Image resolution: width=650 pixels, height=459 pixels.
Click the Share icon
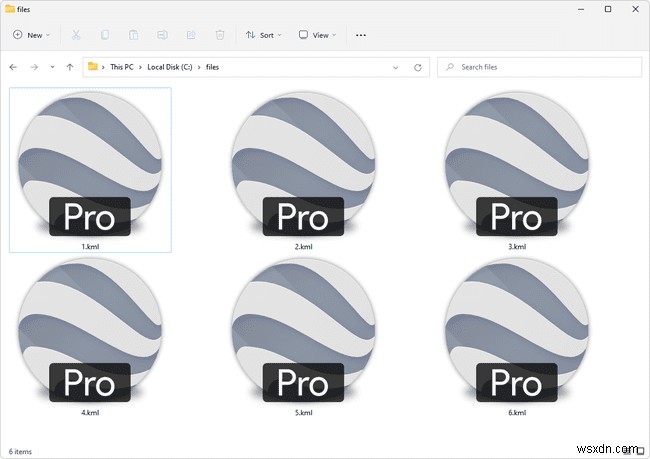click(191, 35)
